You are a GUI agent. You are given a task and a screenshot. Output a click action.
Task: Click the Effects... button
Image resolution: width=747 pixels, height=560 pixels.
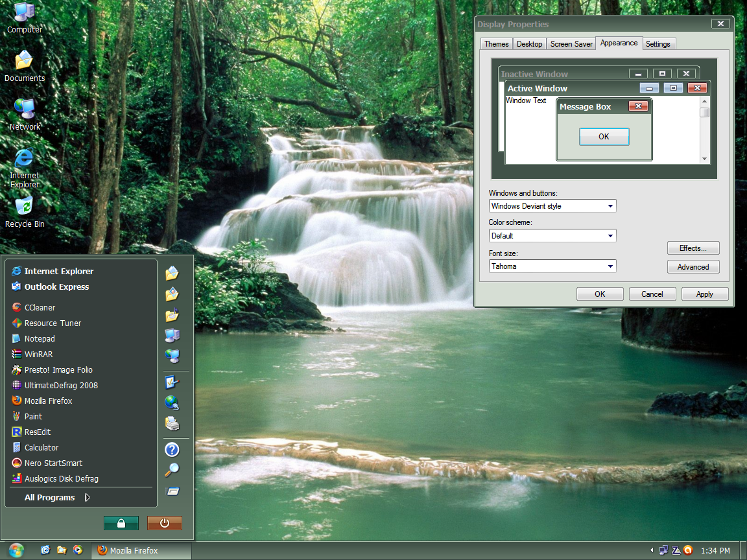[693, 248]
